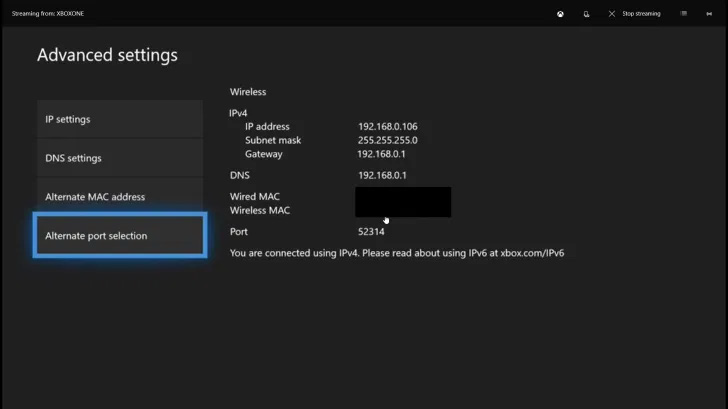The image size is (728, 409).
Task: Click the IP address value 192.168.0.106
Action: [388, 126]
